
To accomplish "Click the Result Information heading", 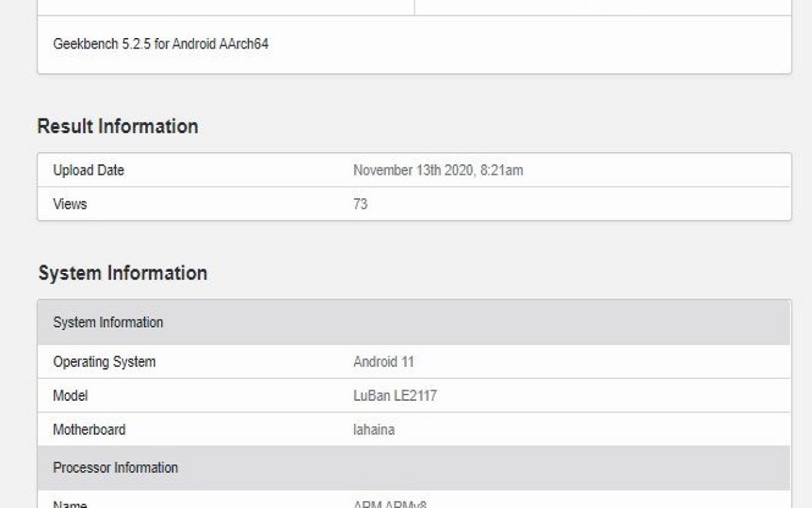I will point(117,126).
